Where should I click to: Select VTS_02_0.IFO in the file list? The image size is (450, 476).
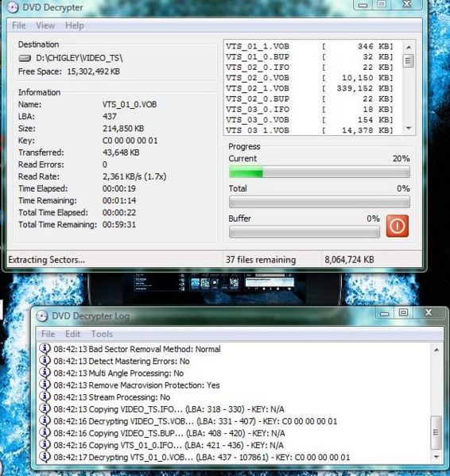point(309,68)
